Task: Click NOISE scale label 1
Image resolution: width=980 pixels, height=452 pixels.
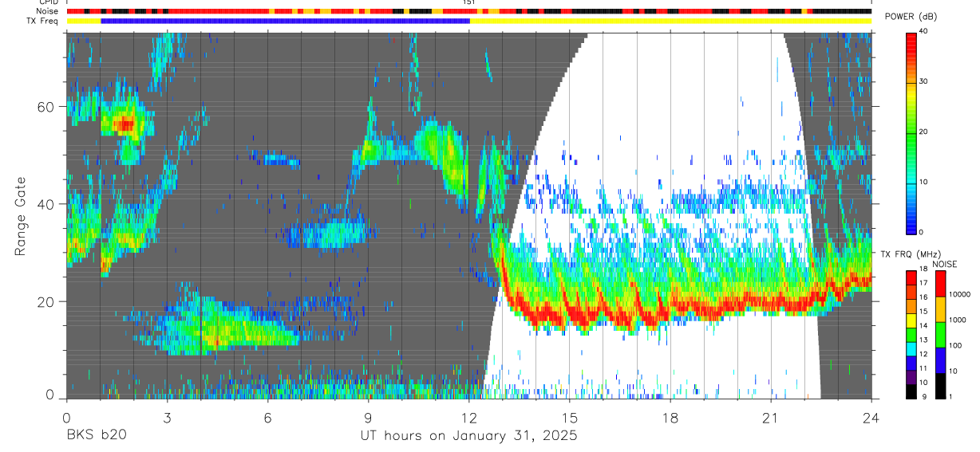Action: (952, 396)
